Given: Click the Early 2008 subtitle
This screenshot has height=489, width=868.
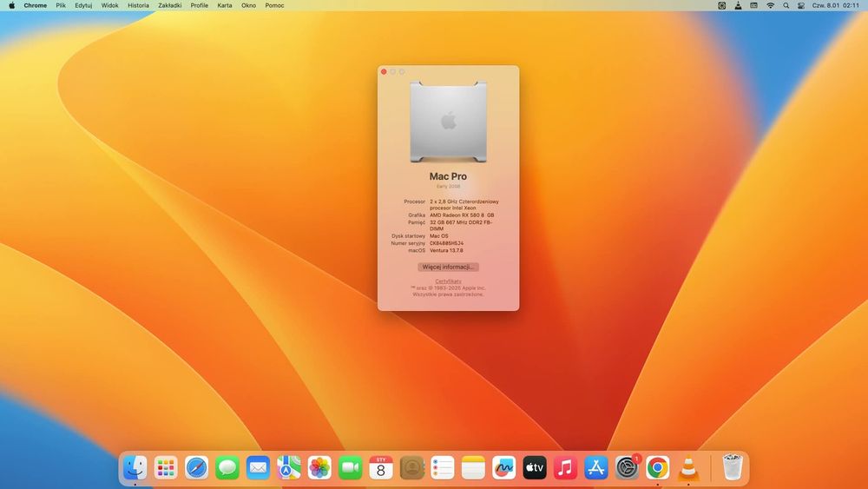Looking at the screenshot, I should (449, 187).
